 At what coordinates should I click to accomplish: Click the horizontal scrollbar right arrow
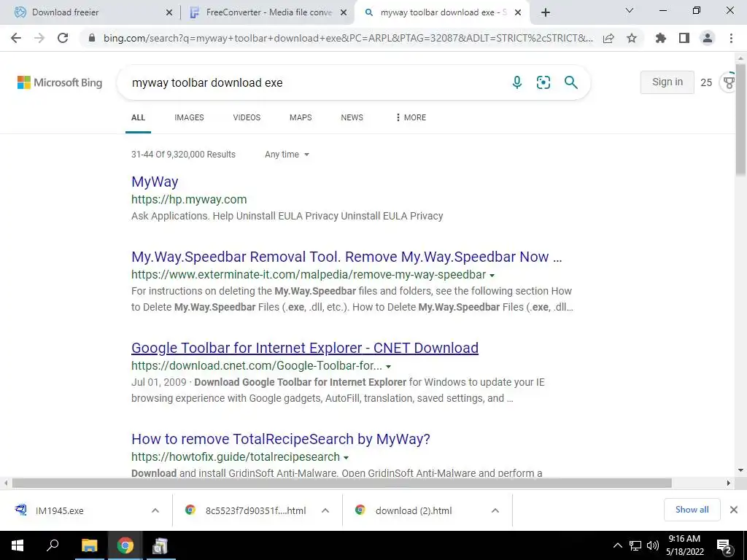(729, 483)
